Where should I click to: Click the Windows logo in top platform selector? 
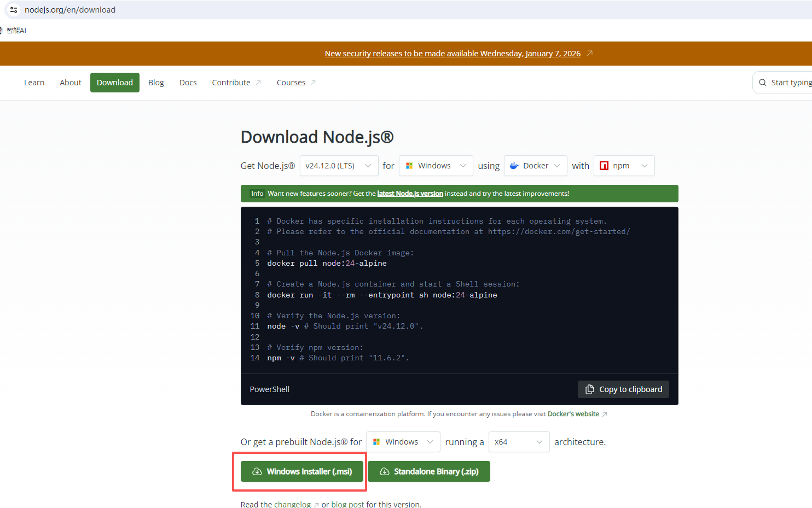click(409, 166)
